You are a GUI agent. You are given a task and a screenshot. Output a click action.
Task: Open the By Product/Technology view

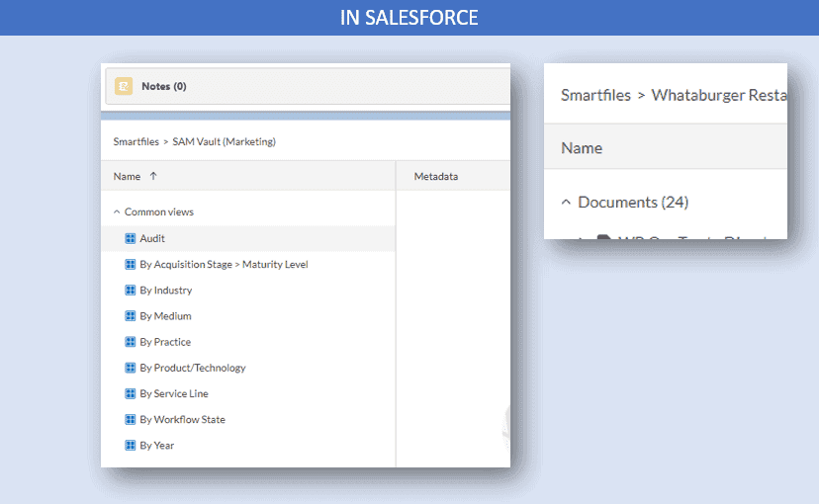tap(192, 368)
